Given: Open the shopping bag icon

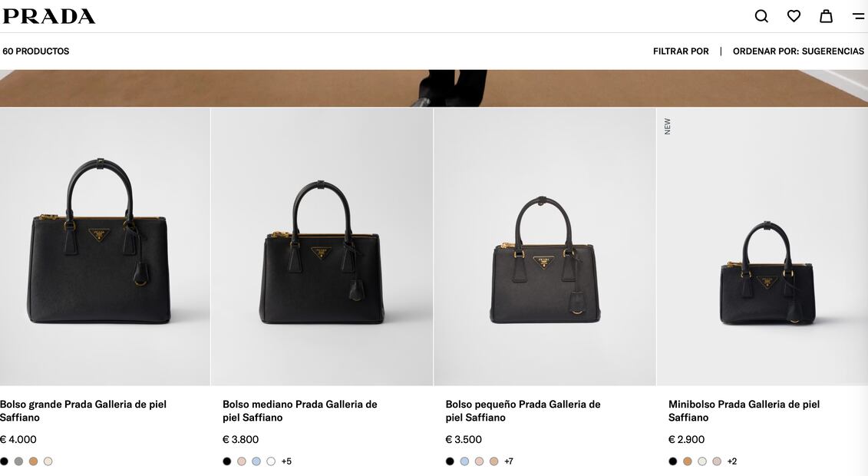Looking at the screenshot, I should click(826, 16).
